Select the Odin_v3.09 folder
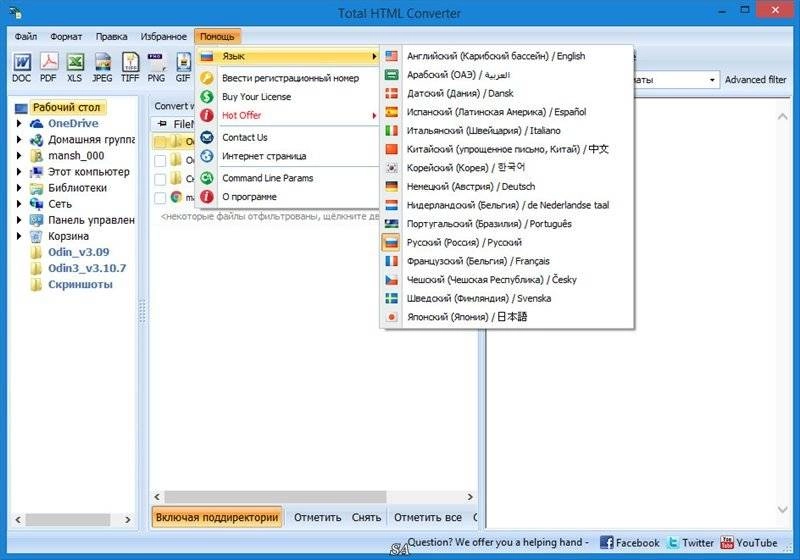 point(79,252)
